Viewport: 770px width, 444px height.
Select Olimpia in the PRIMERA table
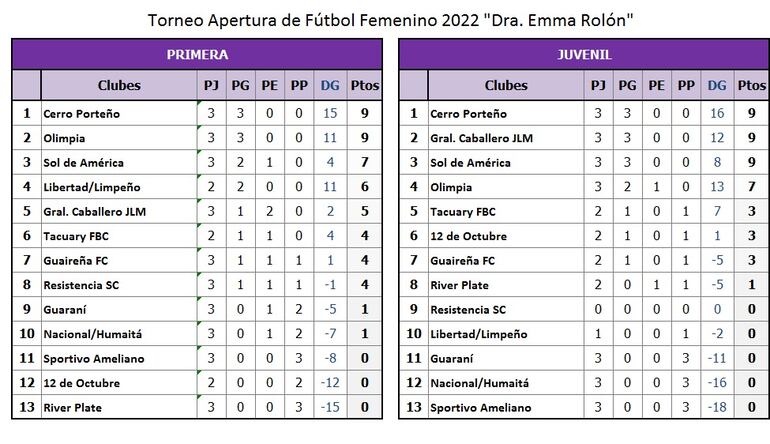[x=64, y=138]
